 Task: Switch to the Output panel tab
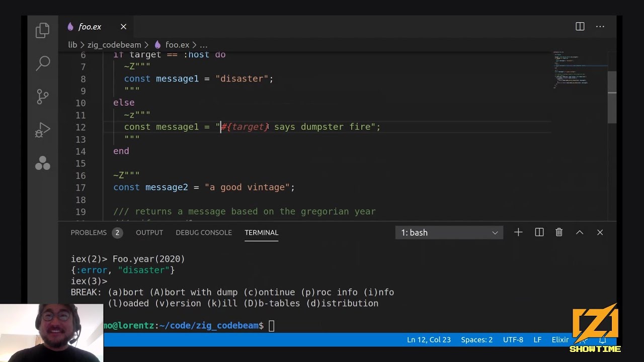[149, 232]
